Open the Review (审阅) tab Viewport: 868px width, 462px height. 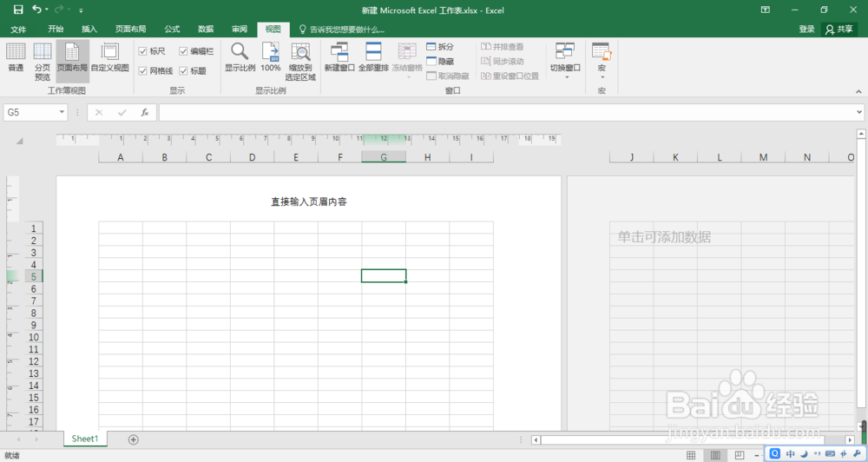click(x=240, y=30)
